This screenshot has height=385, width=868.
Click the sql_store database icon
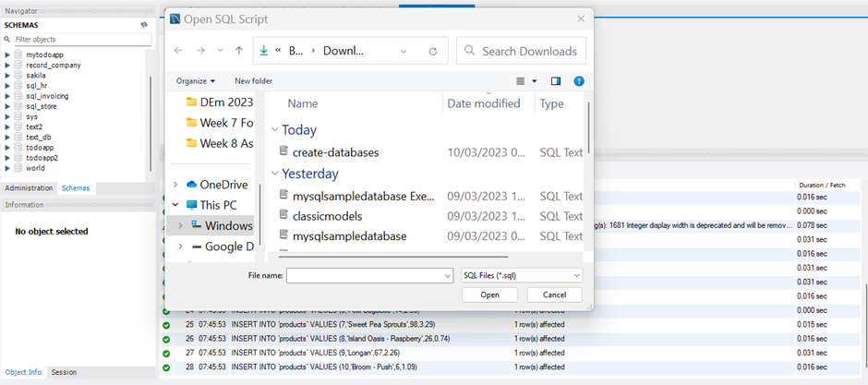point(18,106)
